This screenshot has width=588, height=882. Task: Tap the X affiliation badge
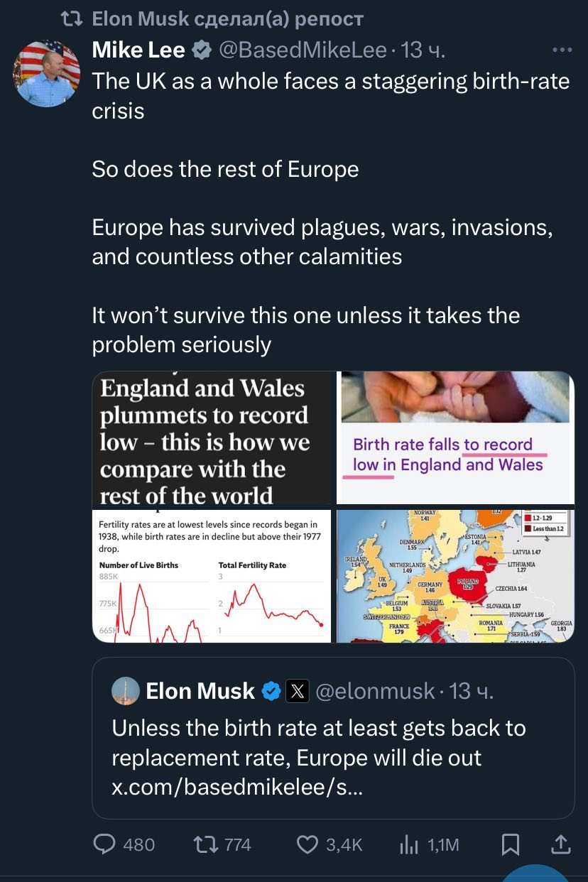297,691
